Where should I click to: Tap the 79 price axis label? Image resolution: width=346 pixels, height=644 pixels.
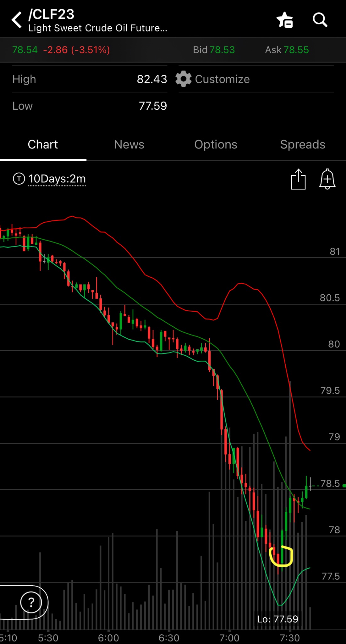click(x=334, y=437)
